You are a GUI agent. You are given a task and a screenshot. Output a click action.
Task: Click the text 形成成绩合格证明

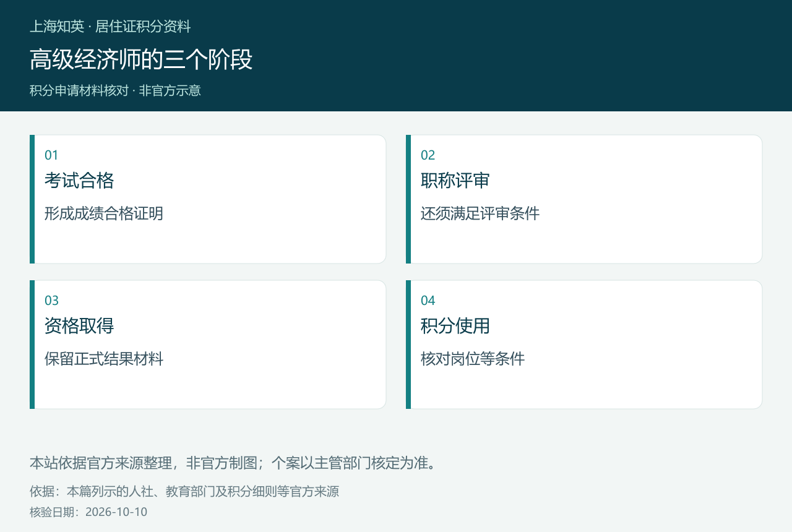click(104, 214)
